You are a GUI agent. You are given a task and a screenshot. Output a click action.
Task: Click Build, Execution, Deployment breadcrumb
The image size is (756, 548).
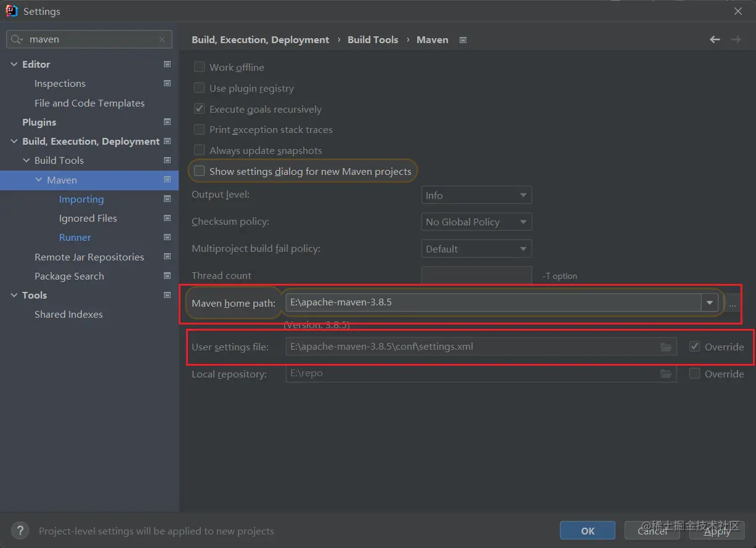[260, 39]
